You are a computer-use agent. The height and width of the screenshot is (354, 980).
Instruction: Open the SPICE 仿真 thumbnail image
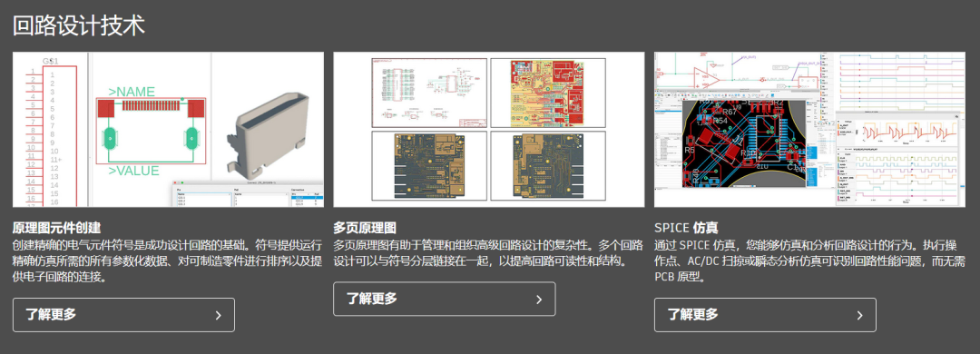point(809,130)
